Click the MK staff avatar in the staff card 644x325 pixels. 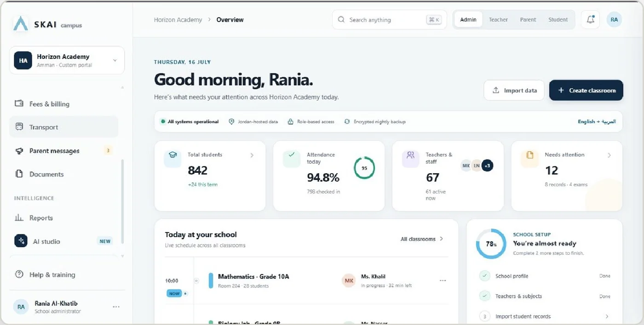click(466, 165)
